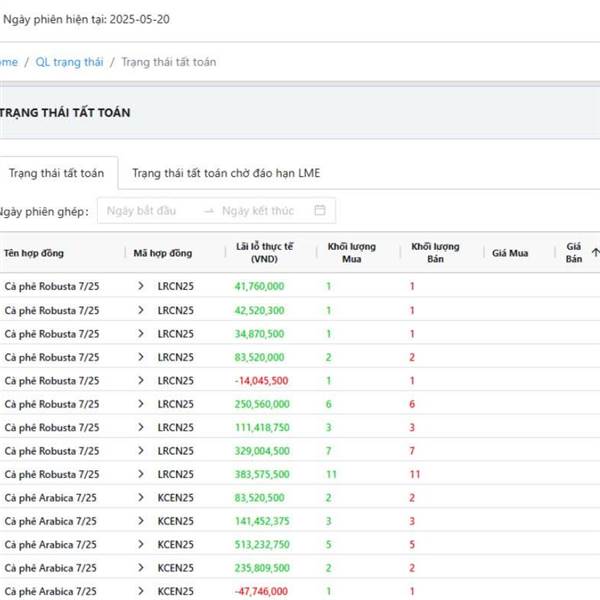Click the Ngày kết thúc end date field

(258, 211)
